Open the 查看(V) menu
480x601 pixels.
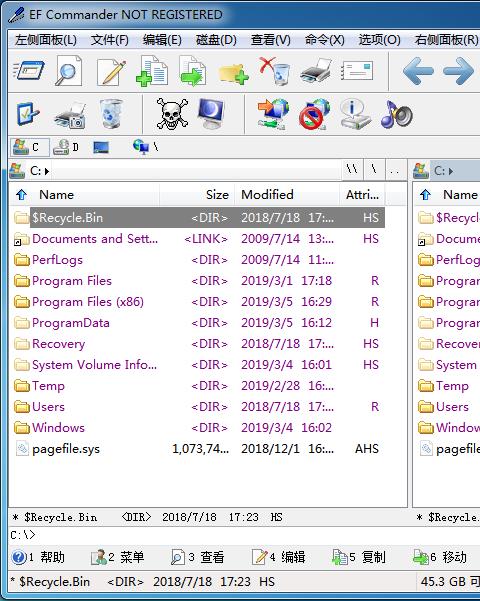coord(271,40)
